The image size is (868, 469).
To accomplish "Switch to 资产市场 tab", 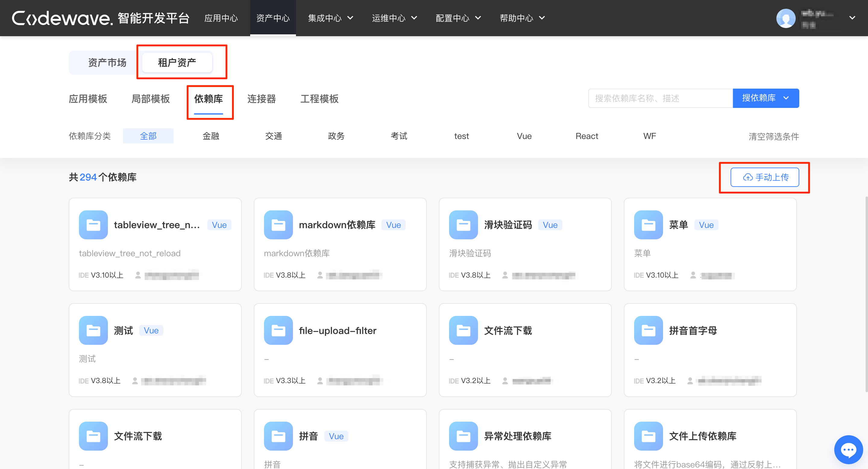I will pyautogui.click(x=107, y=62).
